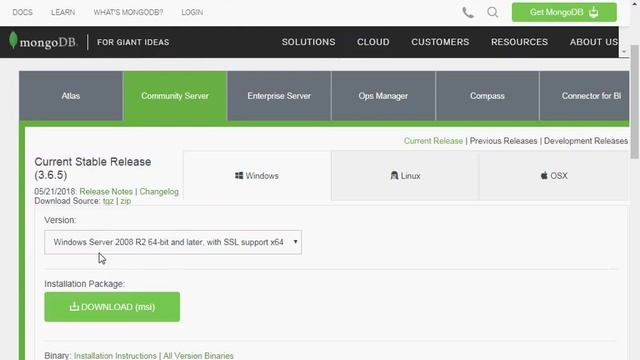The width and height of the screenshot is (640, 360).
Task: Click the LOGIN link
Action: click(x=192, y=12)
